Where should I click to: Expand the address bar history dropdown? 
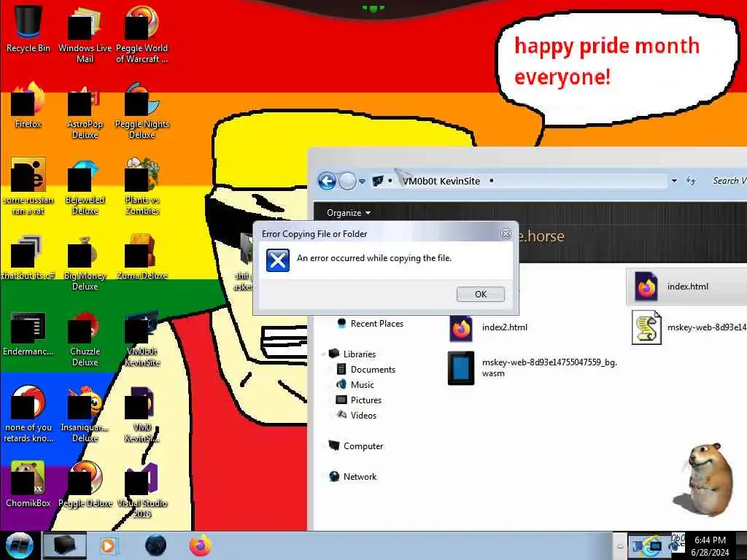(674, 181)
